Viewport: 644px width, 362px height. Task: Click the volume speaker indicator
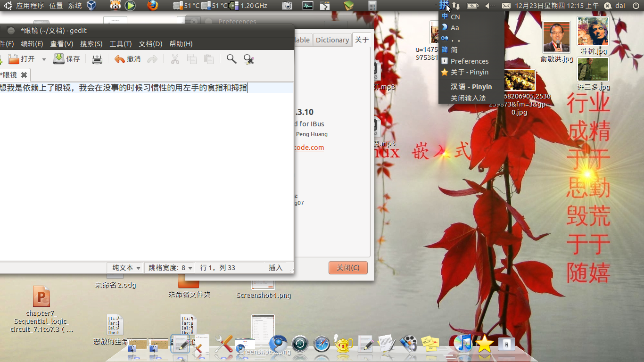pos(490,6)
